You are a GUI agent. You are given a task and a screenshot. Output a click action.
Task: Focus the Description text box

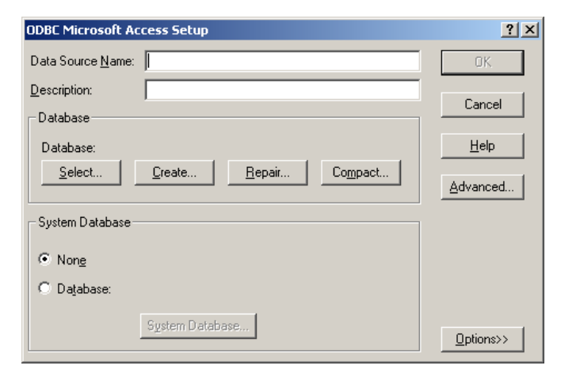tap(283, 89)
